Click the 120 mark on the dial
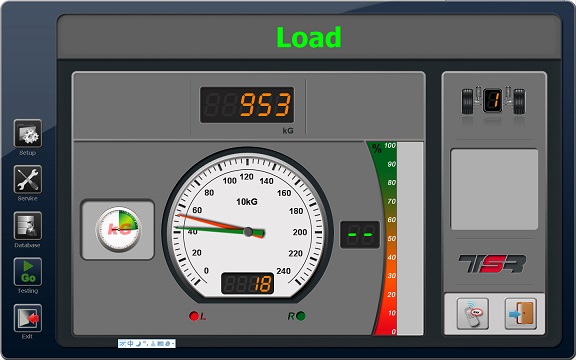Viewport: 576px width, 360px height. [x=246, y=177]
